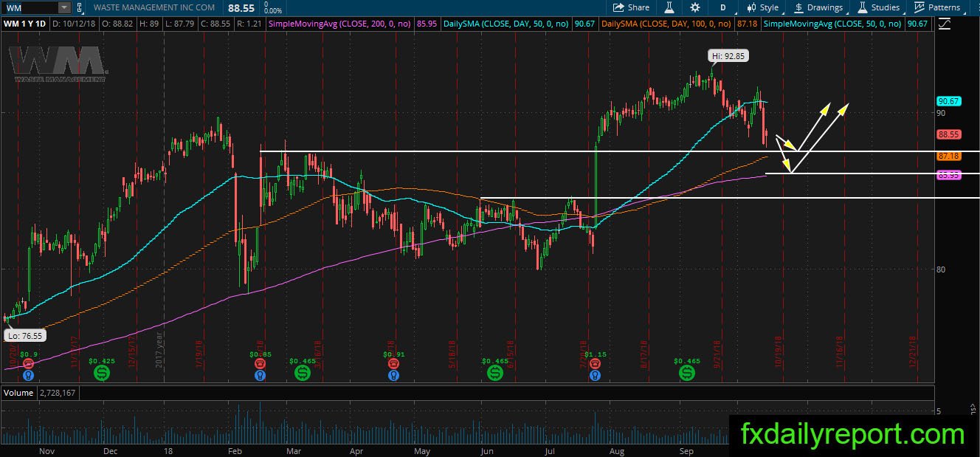Viewport: 980px width, 457px height.
Task: Click the Share button label
Action: (638, 7)
